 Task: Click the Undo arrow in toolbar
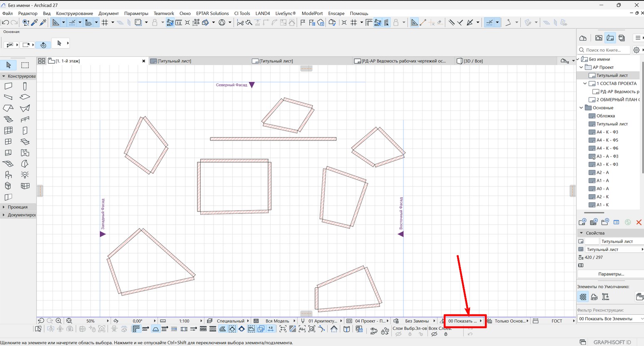(x=5, y=23)
